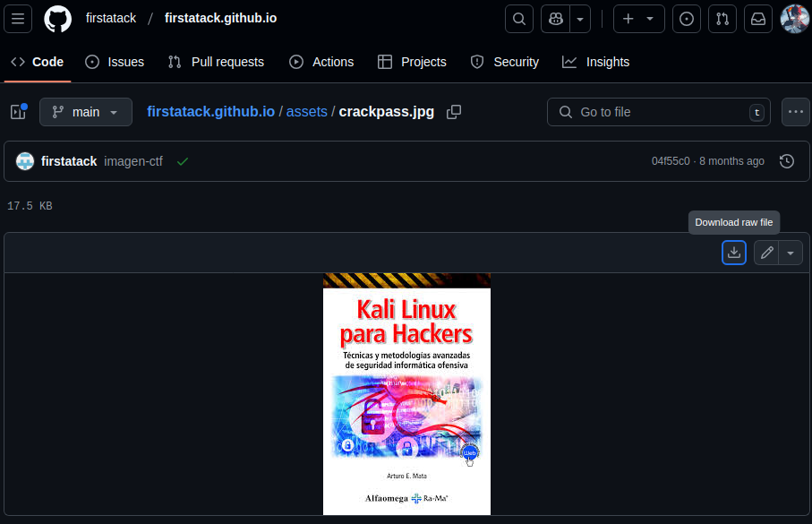This screenshot has width=812, height=524.
Task: Switch to the Issues tab
Action: 115,62
